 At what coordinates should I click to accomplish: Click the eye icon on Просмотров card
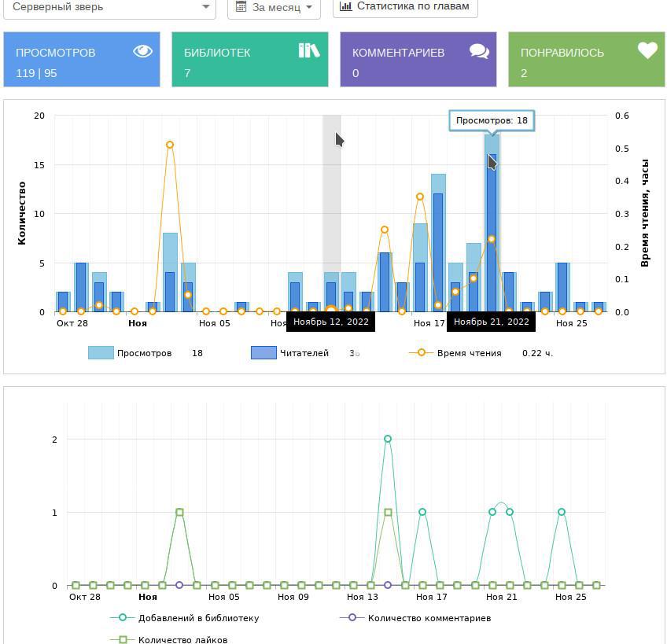142,51
